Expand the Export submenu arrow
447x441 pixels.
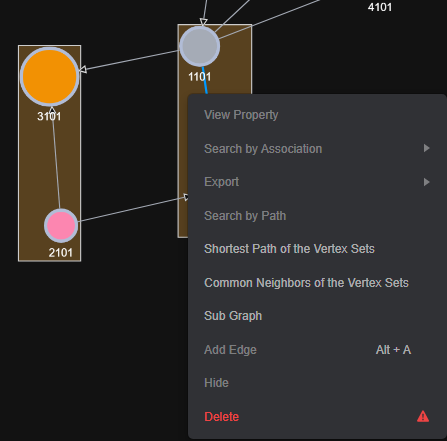point(426,182)
